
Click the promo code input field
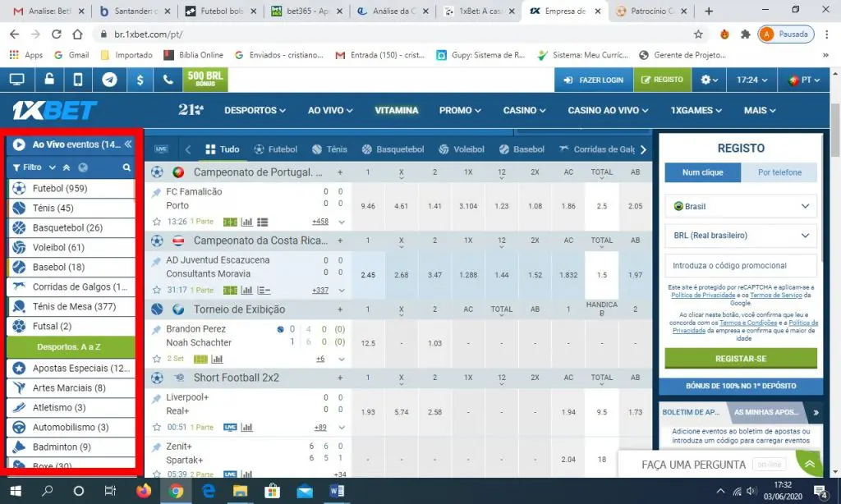pyautogui.click(x=741, y=265)
